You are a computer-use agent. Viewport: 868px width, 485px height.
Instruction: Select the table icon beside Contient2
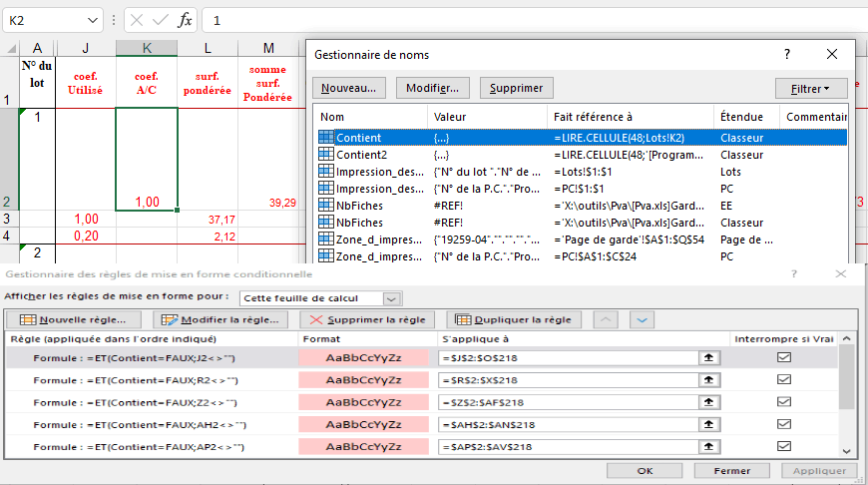[x=326, y=154]
